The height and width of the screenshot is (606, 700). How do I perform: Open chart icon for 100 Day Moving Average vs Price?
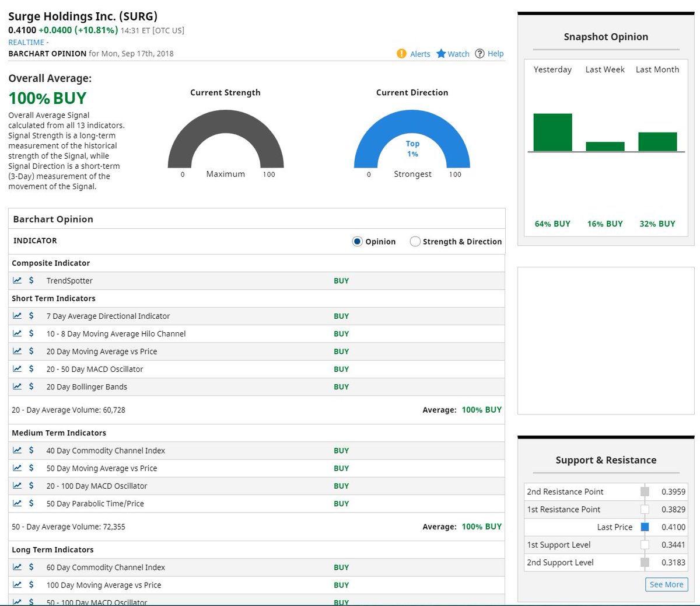17,584
